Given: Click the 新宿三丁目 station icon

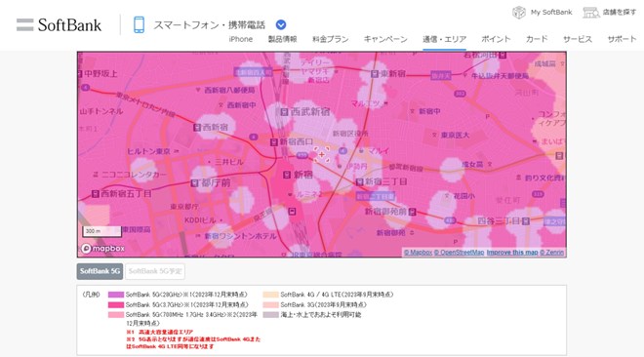Looking at the screenshot, I should coord(359,181).
